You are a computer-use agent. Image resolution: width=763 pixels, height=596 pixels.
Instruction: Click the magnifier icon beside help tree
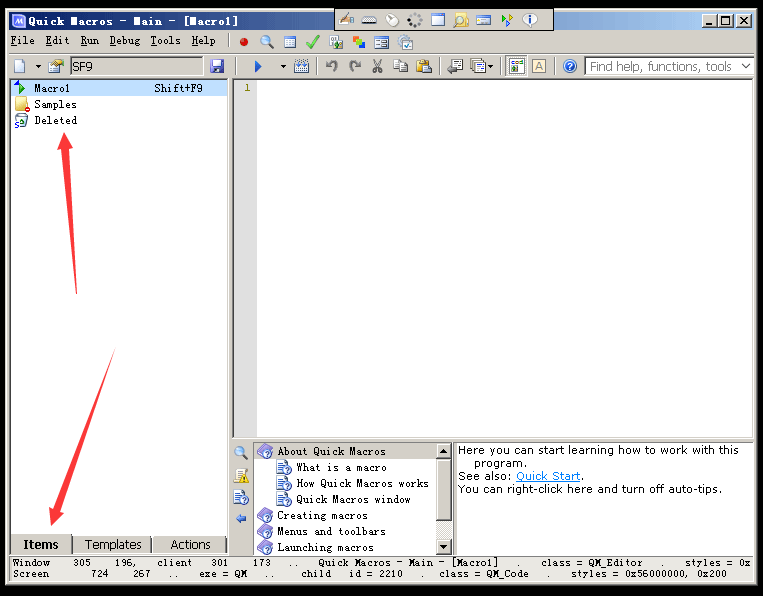[241, 452]
